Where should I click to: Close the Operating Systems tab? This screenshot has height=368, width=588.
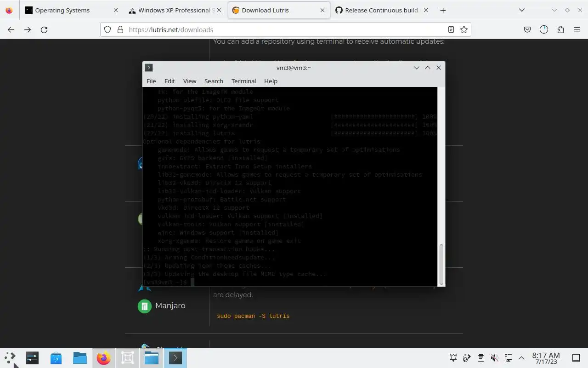(116, 10)
